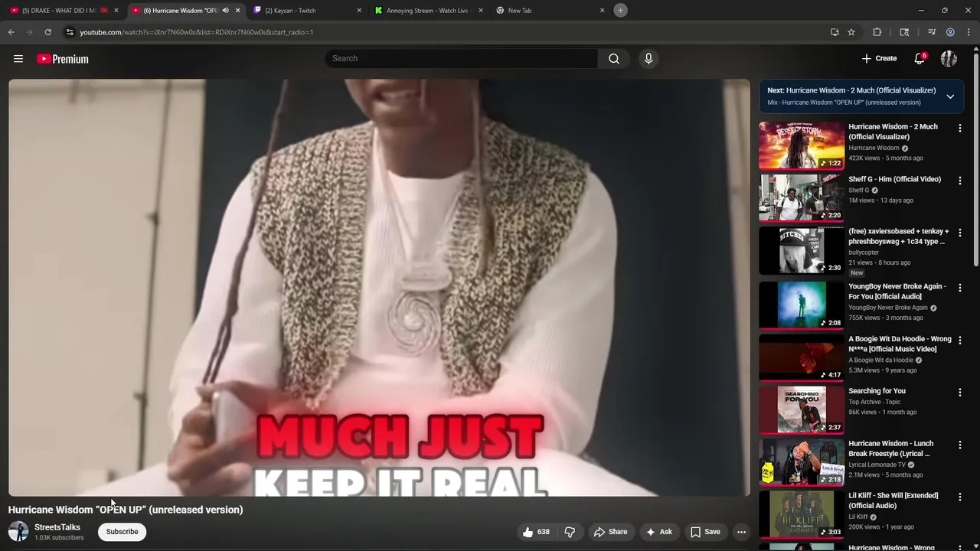Open Sheff G - Him thumbnail

pos(802,197)
